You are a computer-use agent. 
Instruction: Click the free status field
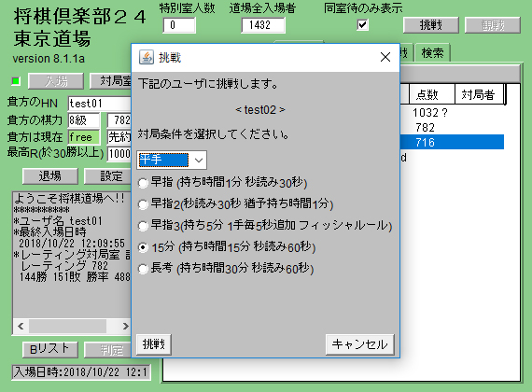pyautogui.click(x=84, y=137)
